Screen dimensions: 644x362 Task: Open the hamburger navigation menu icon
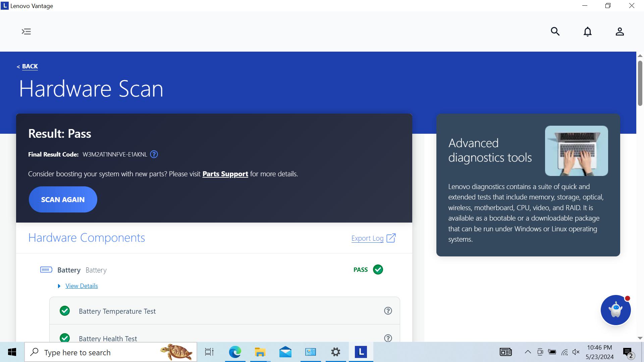(x=26, y=32)
